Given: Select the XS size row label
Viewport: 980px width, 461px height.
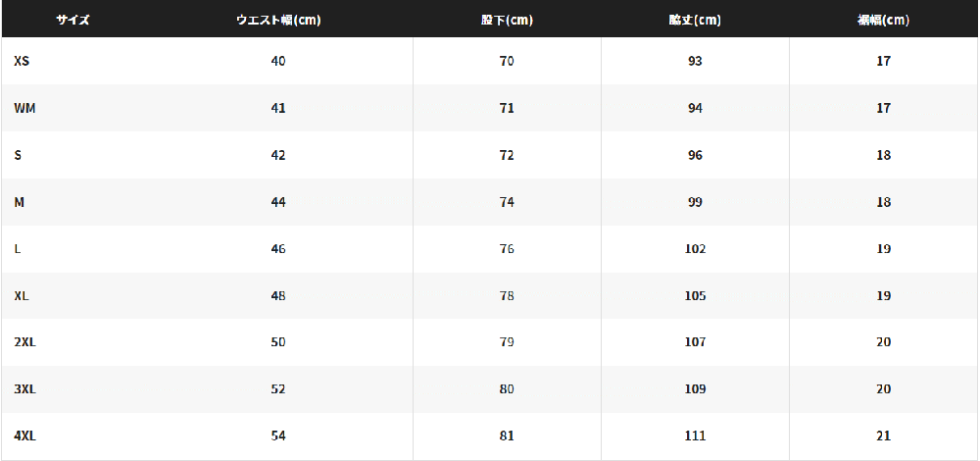Looking at the screenshot, I should click(x=22, y=61).
